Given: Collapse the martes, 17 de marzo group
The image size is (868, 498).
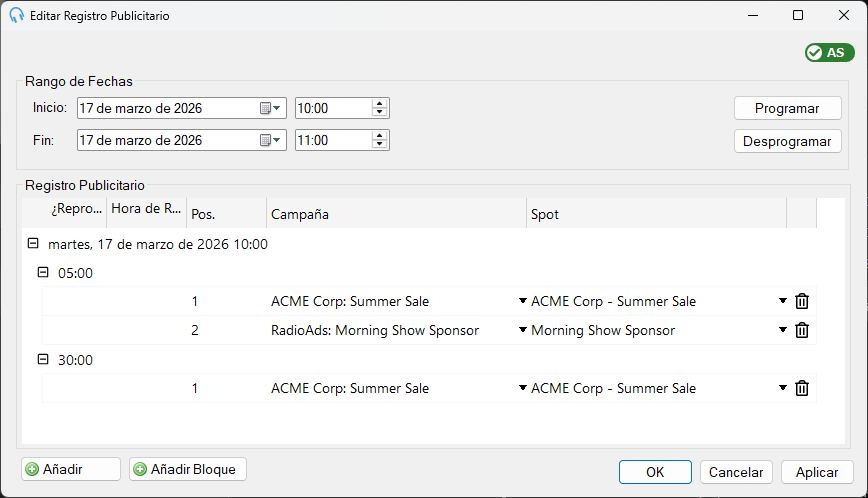Looking at the screenshot, I should [33, 243].
